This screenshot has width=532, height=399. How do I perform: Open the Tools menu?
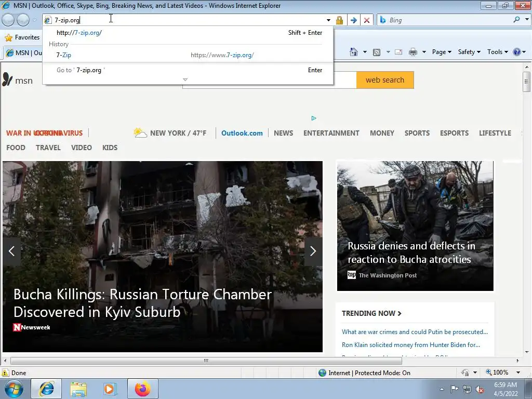(497, 52)
